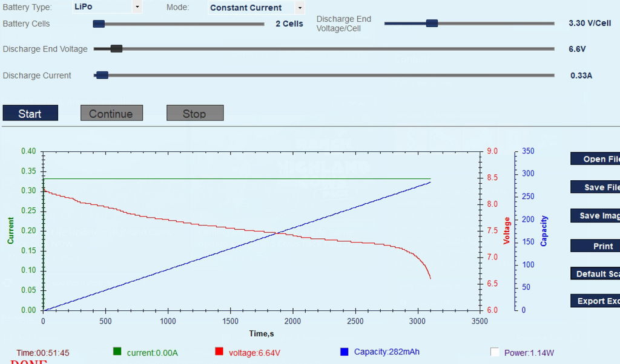Click the Print button
620x364 pixels.
coord(595,246)
